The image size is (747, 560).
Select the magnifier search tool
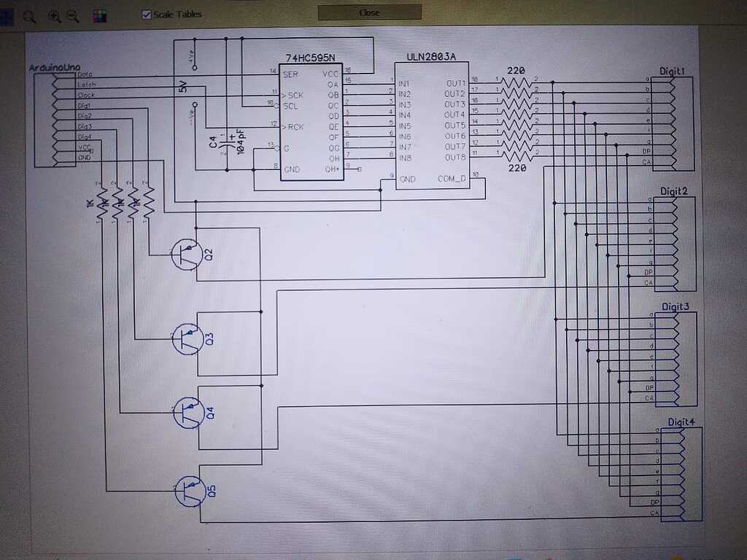pyautogui.click(x=29, y=16)
